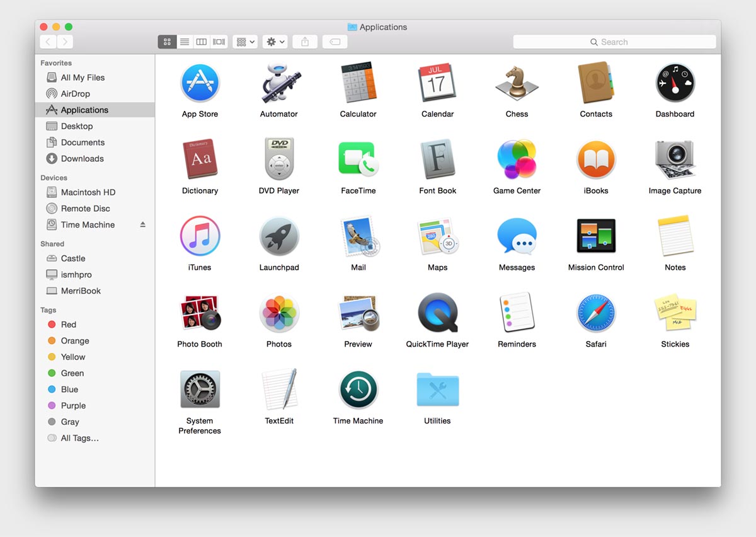Select All My Files in sidebar
Screen dimensions: 756x537
point(94,78)
